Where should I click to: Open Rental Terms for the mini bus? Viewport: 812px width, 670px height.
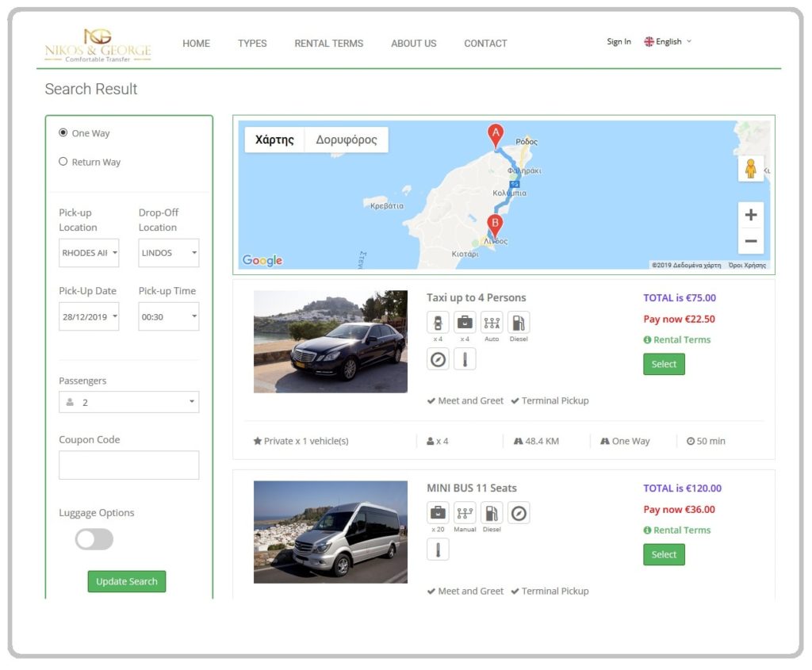[x=681, y=530]
